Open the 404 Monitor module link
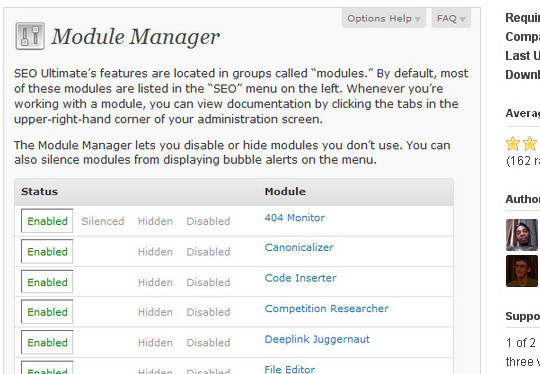The height and width of the screenshot is (374, 540). click(x=294, y=218)
